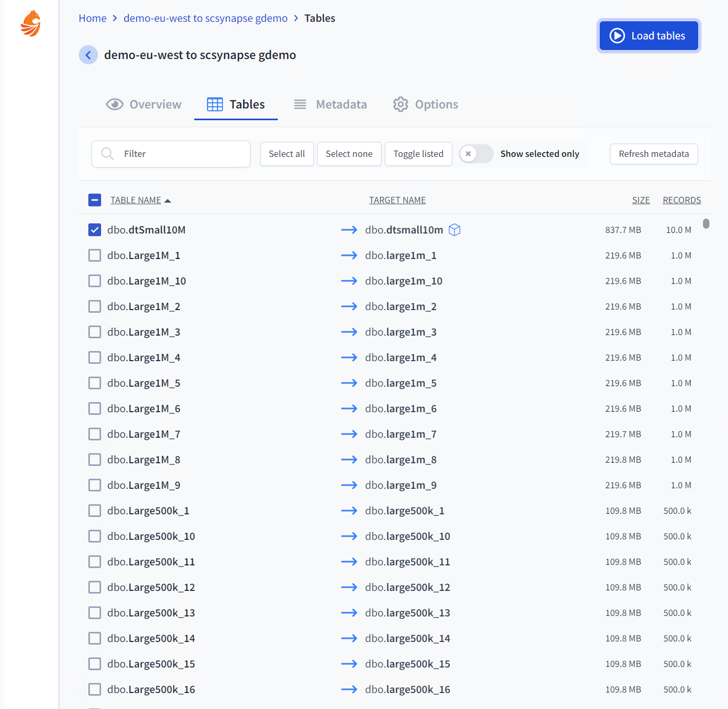
Task: Click the back arrow circle button
Action: 88,55
